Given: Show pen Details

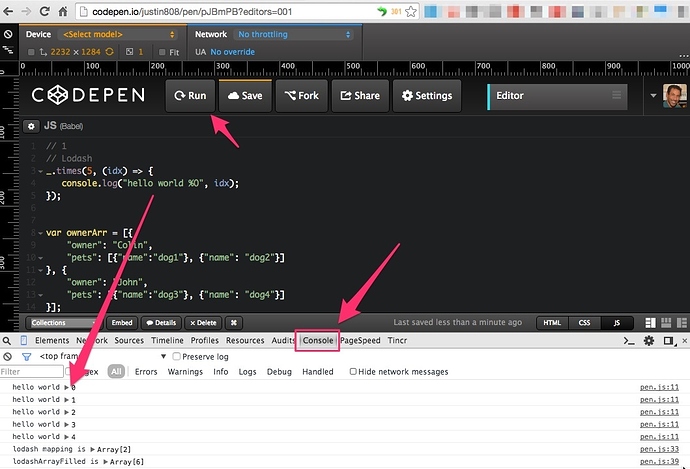Looking at the screenshot, I should coord(161,323).
